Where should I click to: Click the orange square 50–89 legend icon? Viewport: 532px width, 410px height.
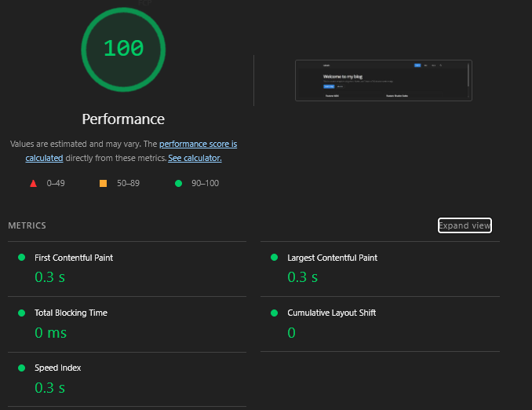click(103, 183)
